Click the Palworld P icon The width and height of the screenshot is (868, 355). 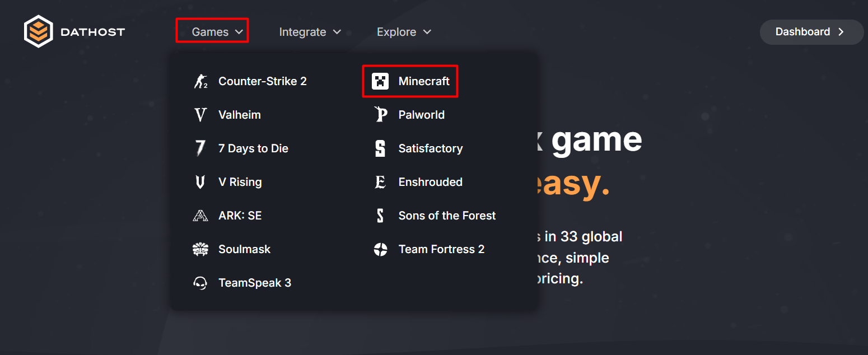click(x=380, y=115)
